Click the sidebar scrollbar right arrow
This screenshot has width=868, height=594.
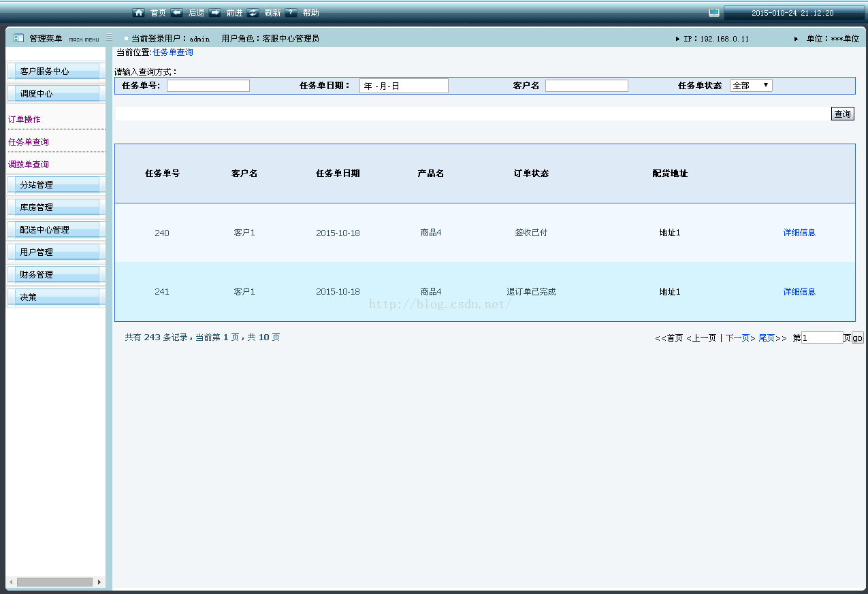click(99, 582)
